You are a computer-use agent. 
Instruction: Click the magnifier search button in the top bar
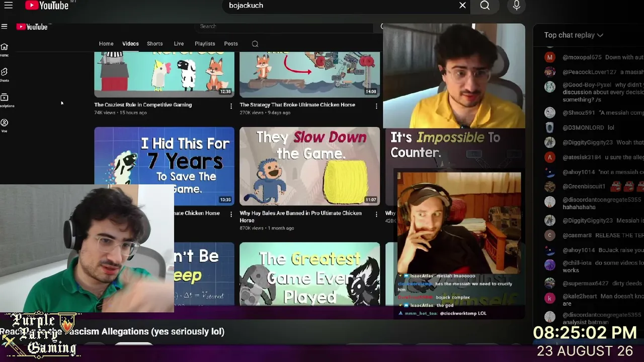(x=485, y=6)
